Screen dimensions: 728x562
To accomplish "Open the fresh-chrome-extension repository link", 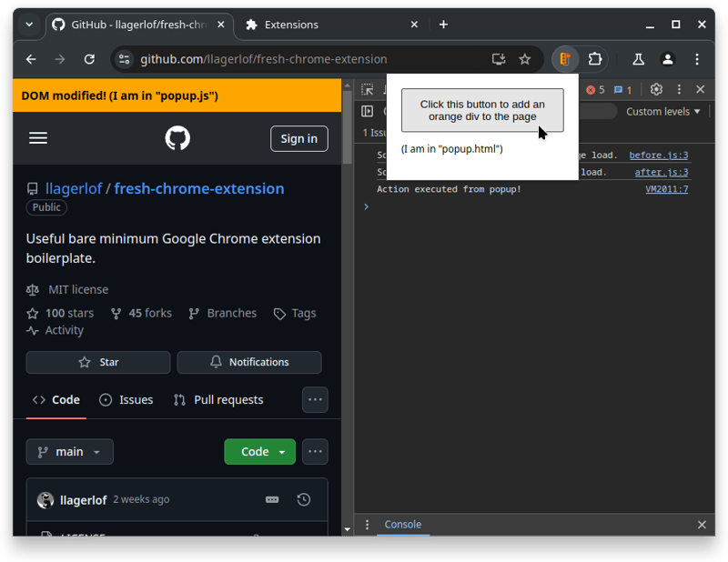I will (199, 189).
